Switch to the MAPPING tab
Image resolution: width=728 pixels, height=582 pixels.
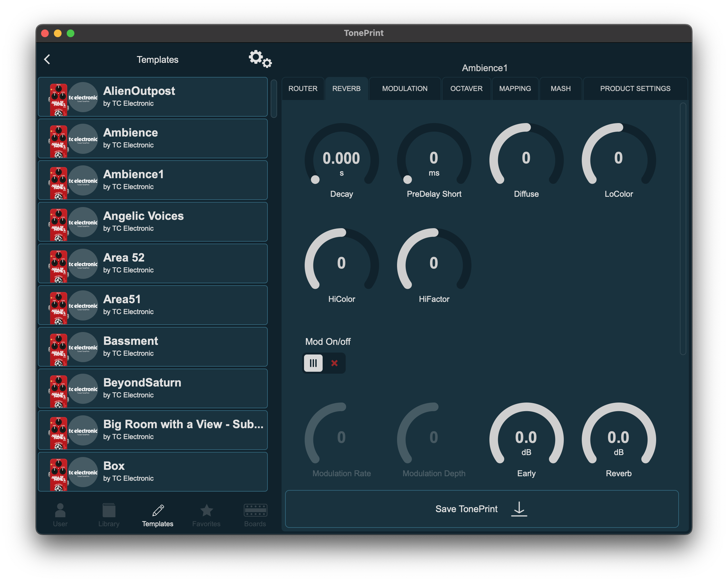click(x=515, y=88)
